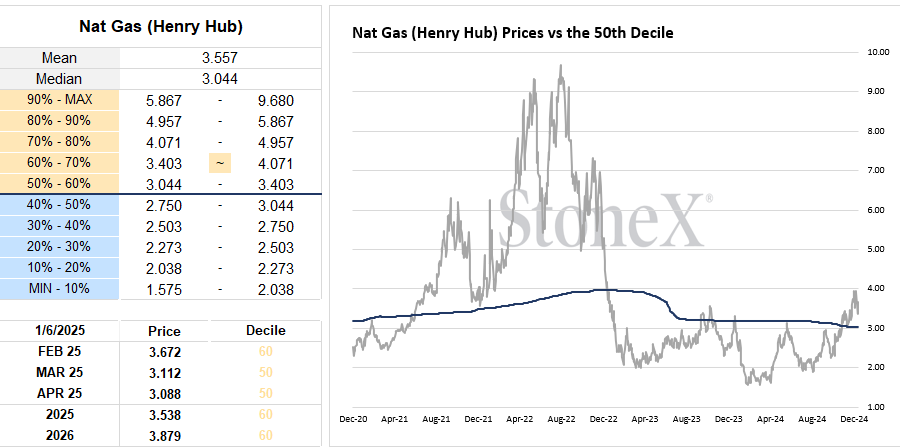900x447 pixels.
Task: Select the FEB 25 contract row label
Action: point(59,351)
